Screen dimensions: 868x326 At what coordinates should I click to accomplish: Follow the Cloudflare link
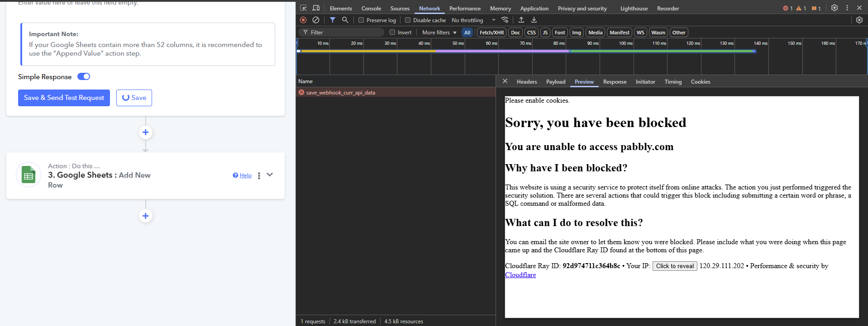pyautogui.click(x=520, y=275)
